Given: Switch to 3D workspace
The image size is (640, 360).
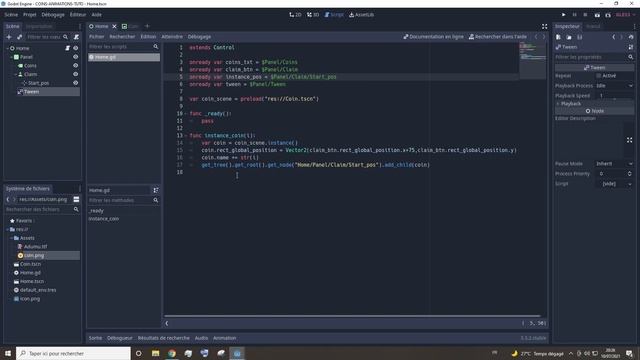Looking at the screenshot, I should tap(313, 15).
